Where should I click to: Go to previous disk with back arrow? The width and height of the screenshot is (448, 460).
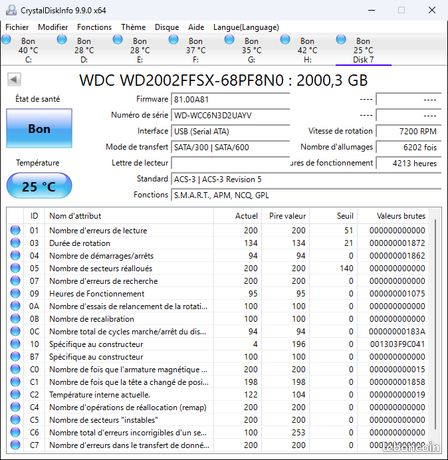pos(14,80)
